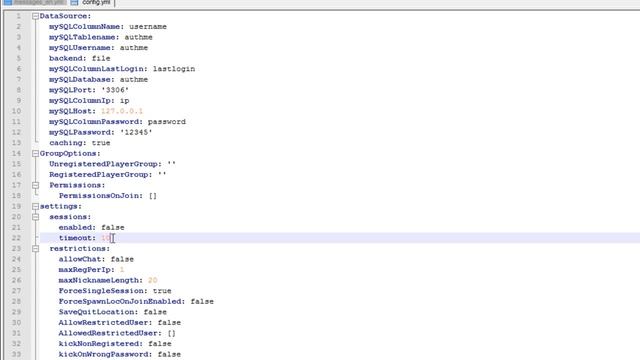Click the 'Permissions:' key
Image resolution: width=640 pixels, height=360 pixels.
[77, 185]
